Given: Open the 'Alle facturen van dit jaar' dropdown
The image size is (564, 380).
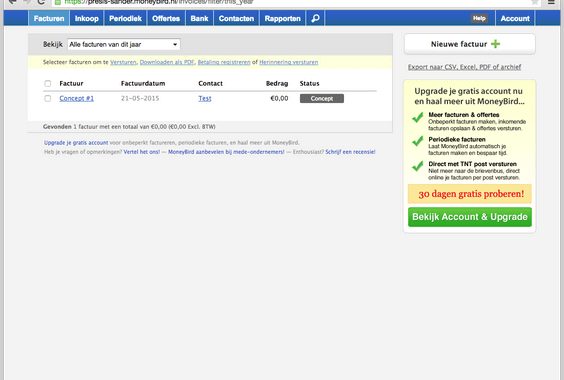Looking at the screenshot, I should tap(124, 44).
